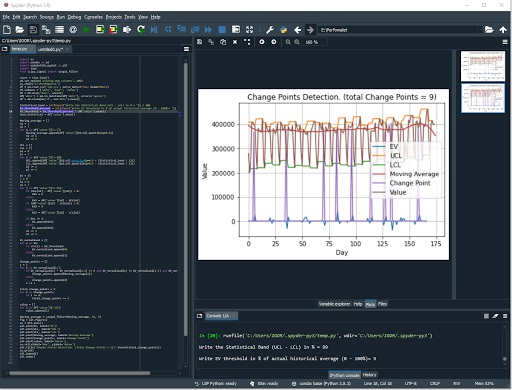Screen dimensions: 512x390
Task: Zoom in on the plot
Action: point(297,42)
